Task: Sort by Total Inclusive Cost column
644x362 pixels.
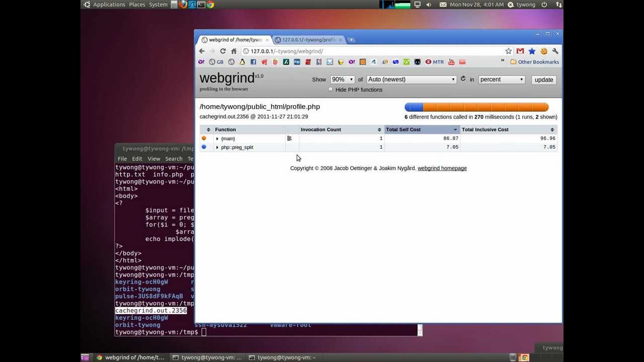Action: pos(508,130)
